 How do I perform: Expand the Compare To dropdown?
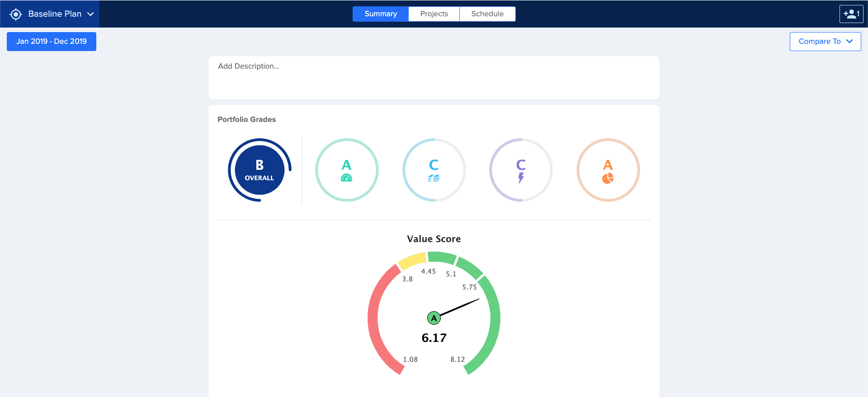[826, 42]
